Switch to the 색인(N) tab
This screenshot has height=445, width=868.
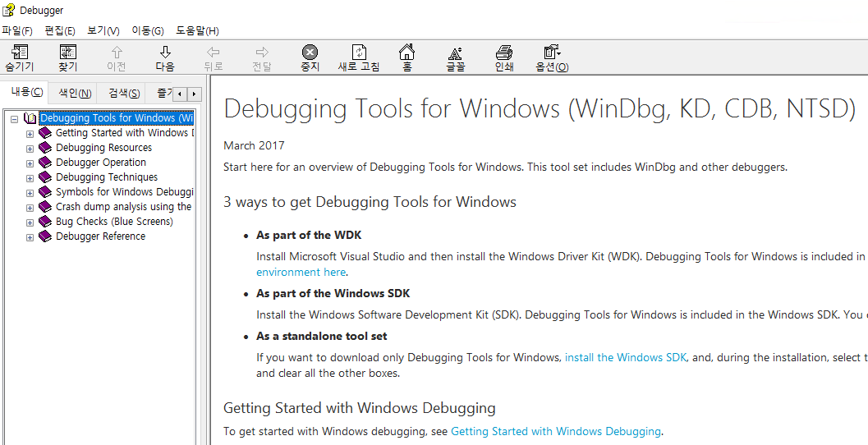[75, 93]
